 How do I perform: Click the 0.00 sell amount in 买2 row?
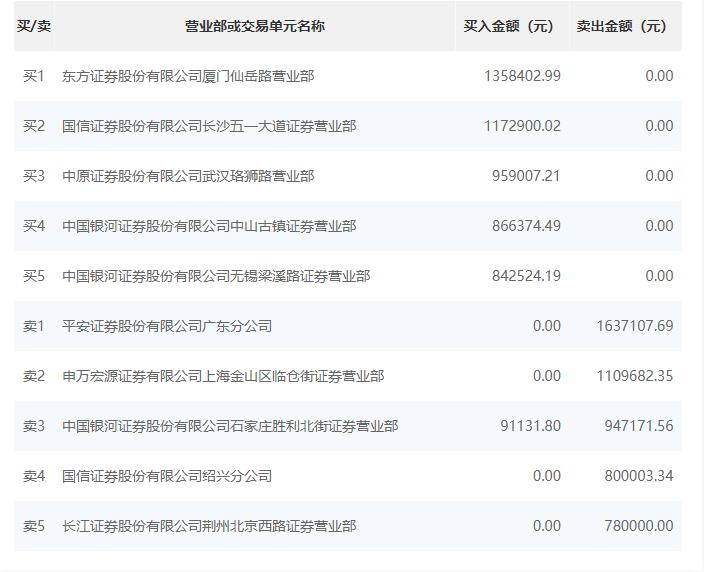[660, 126]
